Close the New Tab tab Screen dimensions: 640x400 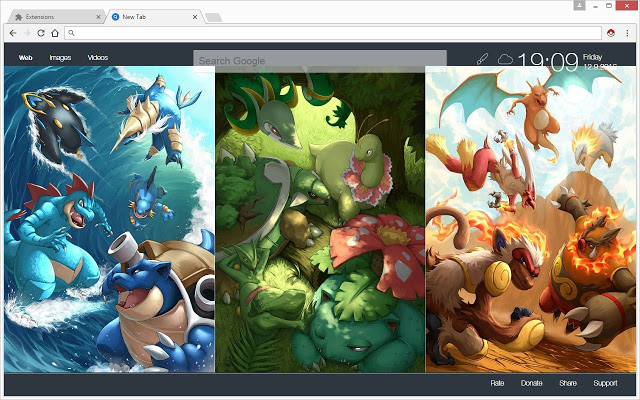coord(195,17)
